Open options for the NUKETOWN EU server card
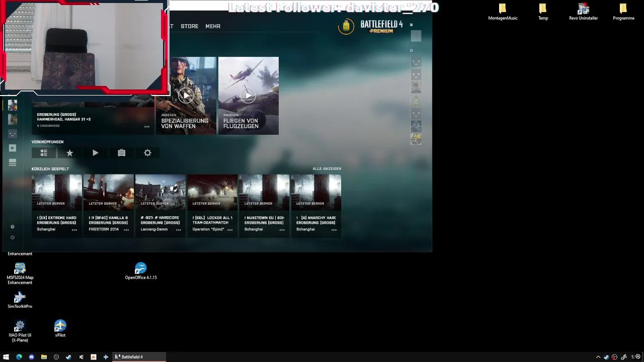 (282, 230)
